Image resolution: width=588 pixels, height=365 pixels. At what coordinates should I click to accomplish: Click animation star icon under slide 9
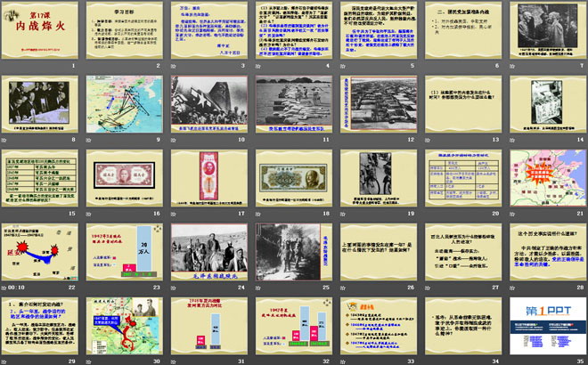point(88,140)
